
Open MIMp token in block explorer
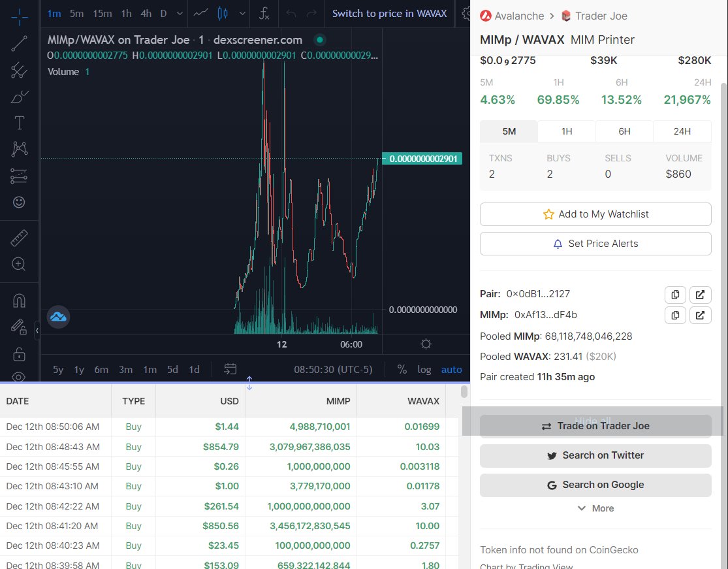point(700,316)
